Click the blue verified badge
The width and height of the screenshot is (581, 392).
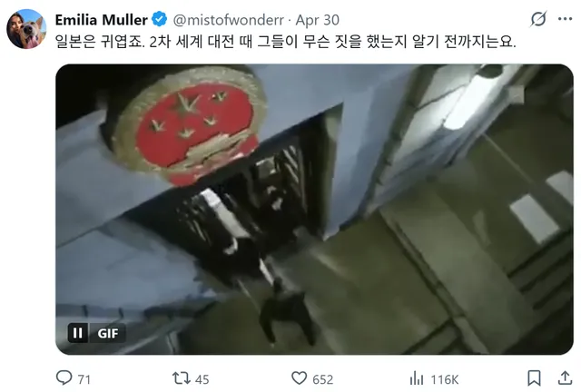(x=160, y=19)
